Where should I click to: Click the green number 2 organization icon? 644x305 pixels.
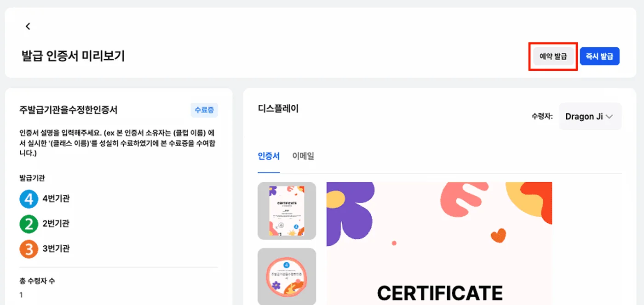point(29,224)
